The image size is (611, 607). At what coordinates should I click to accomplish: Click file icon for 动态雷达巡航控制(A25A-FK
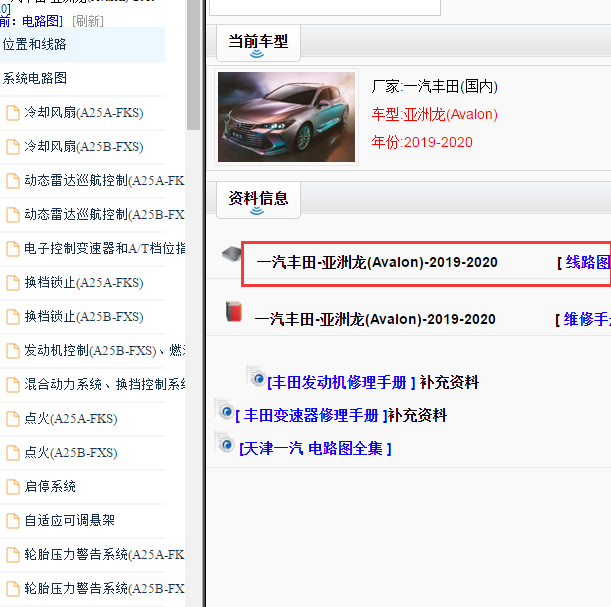pyautogui.click(x=13, y=181)
